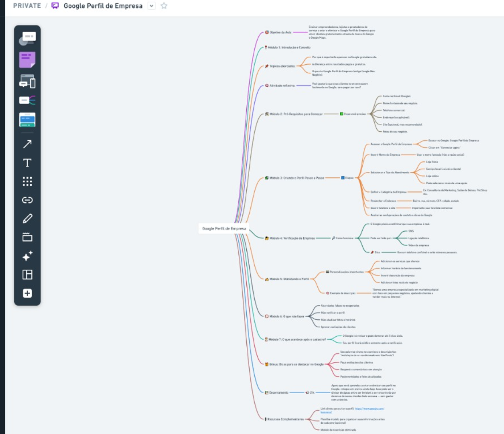Select the Inserir Nome da Empresa node
The height and width of the screenshot is (434, 504).
pos(385,155)
